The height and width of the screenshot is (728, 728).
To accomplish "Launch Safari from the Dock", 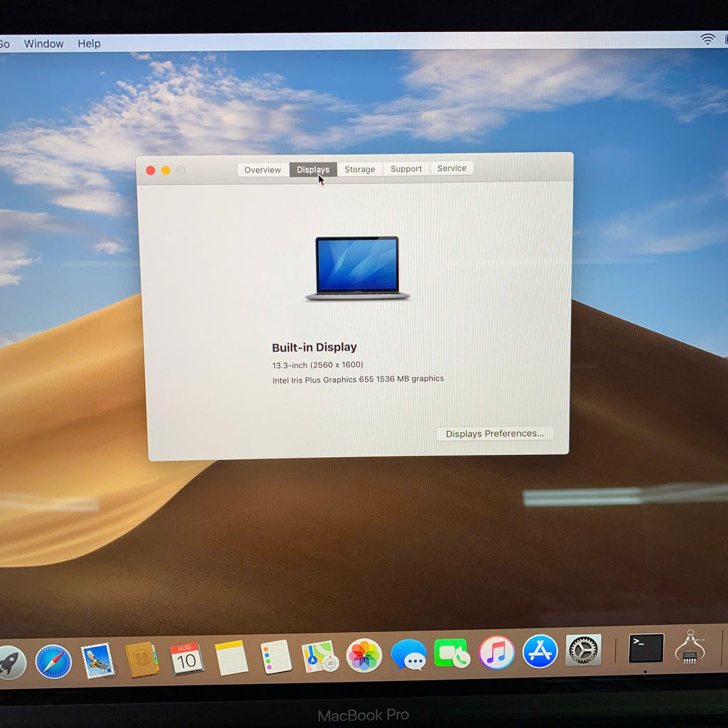I will (53, 661).
